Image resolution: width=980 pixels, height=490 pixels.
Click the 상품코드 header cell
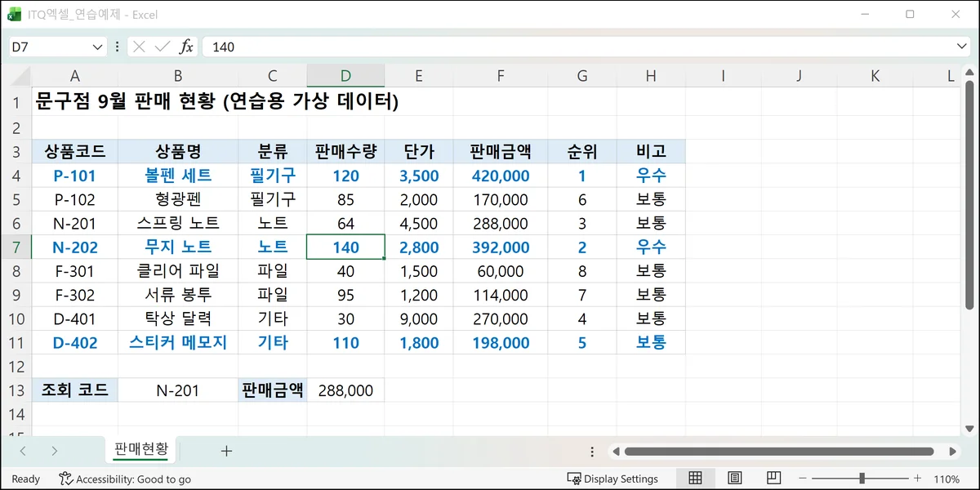pyautogui.click(x=74, y=151)
